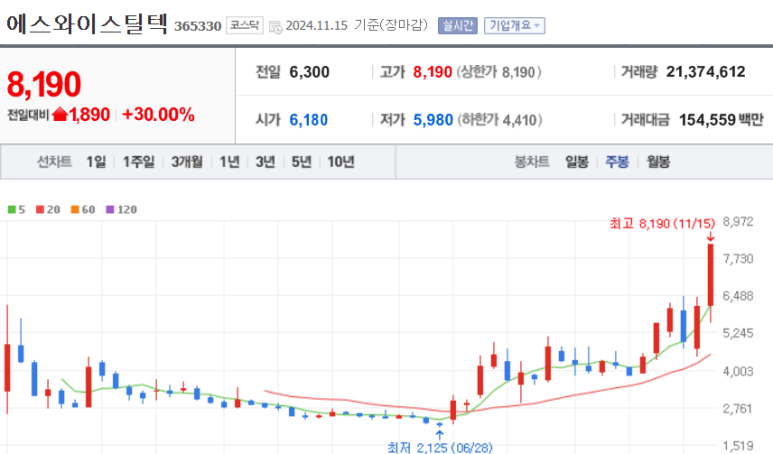Click the purple 120 moving-average legend swatch
The width and height of the screenshot is (773, 454).
tap(110, 210)
